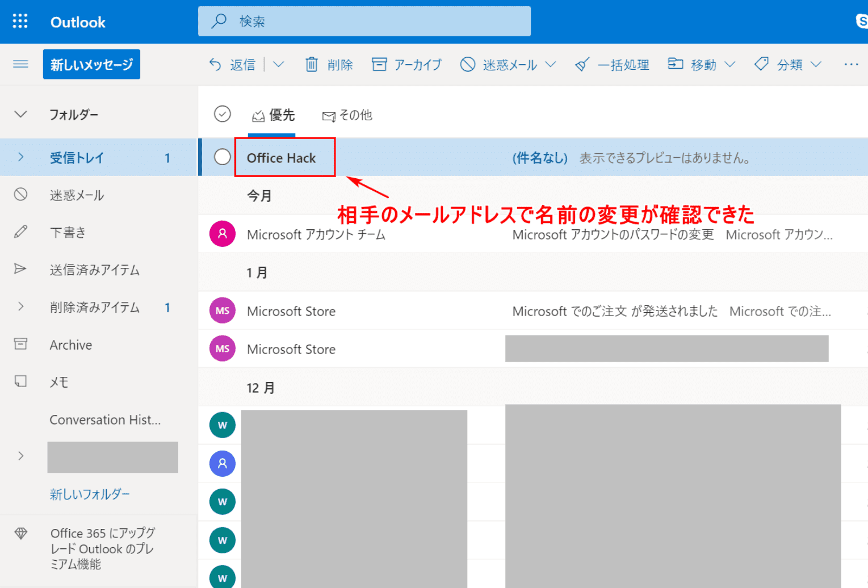The image size is (868, 588).
Task: Click the 分類 categorize button
Action: point(778,65)
